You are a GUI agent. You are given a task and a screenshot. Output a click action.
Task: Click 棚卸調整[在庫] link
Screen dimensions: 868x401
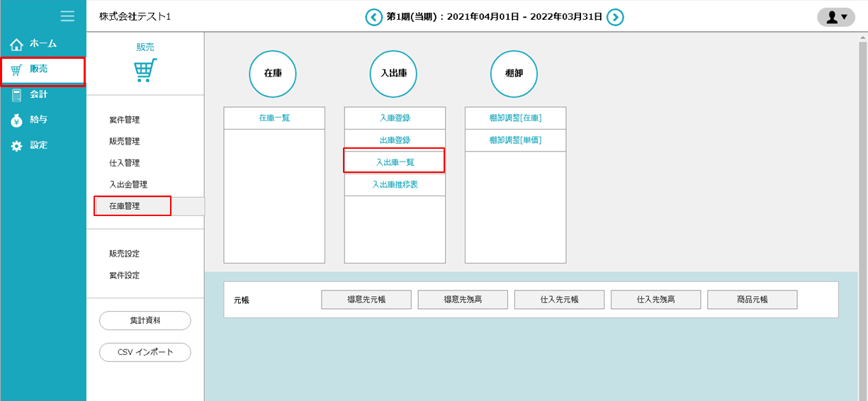pos(515,118)
